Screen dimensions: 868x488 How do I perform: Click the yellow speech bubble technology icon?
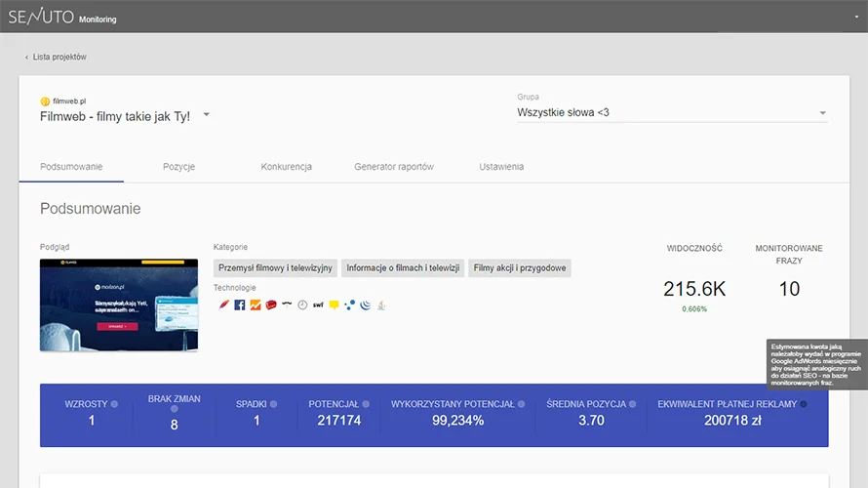(334, 305)
